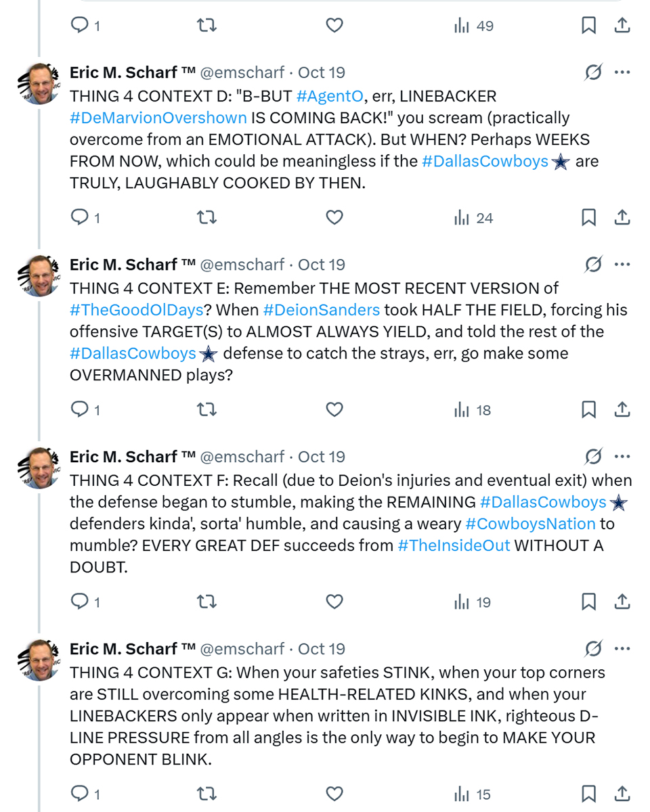Viewport: 650px width, 812px height.
Task: Open the #DeionSanders hashtag link
Action: 321,310
